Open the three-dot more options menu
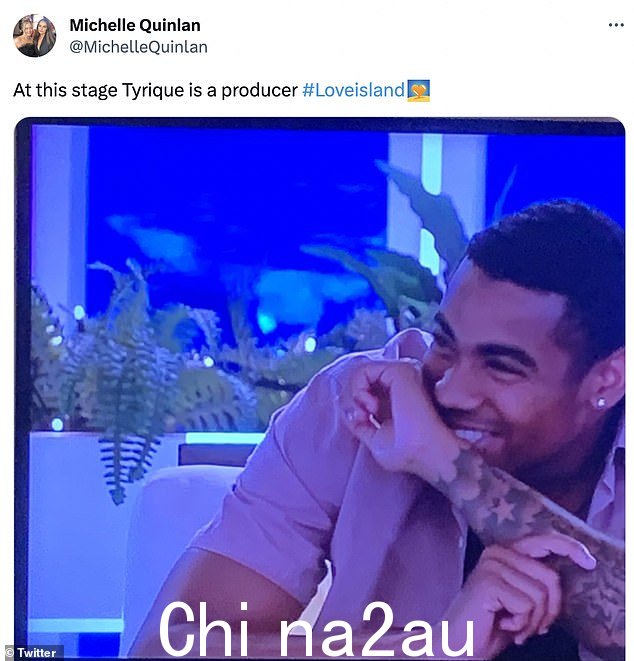Screen dimensions: 634x661 coord(616,25)
